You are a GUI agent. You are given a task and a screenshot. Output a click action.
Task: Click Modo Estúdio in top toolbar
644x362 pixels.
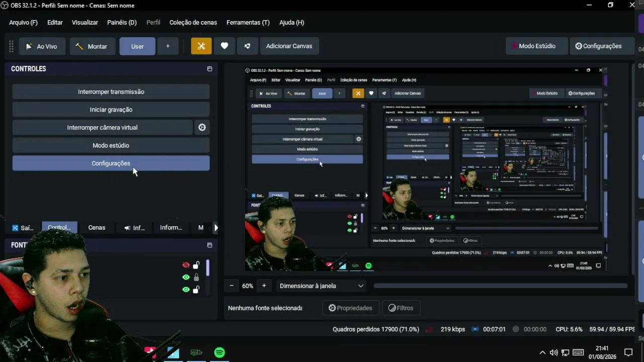[537, 46]
